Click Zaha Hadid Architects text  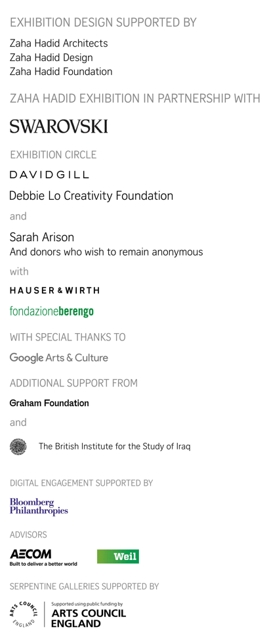click(x=58, y=43)
